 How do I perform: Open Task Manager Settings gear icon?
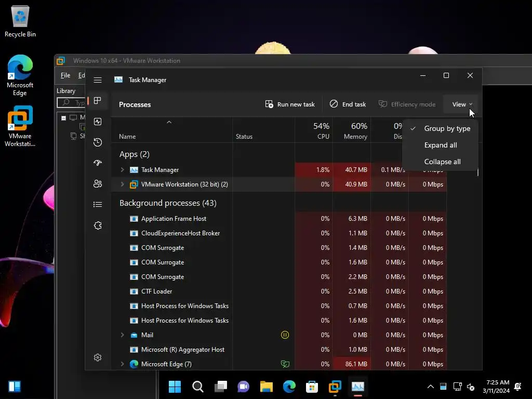coord(98,357)
